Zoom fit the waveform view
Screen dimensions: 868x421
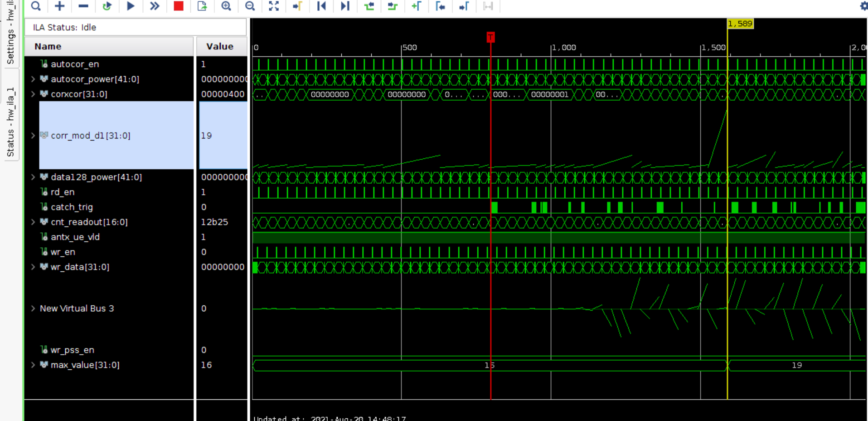274,6
